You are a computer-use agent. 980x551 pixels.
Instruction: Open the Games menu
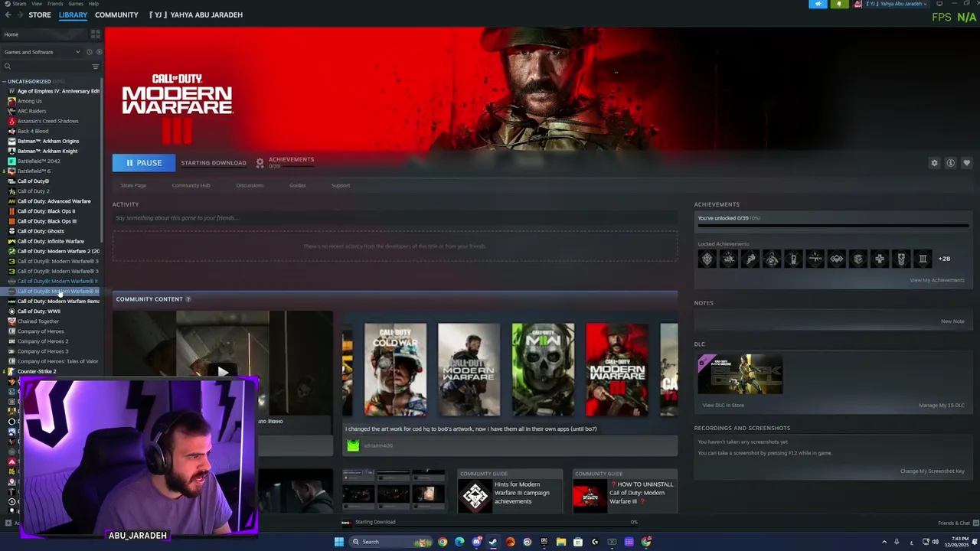click(x=76, y=4)
